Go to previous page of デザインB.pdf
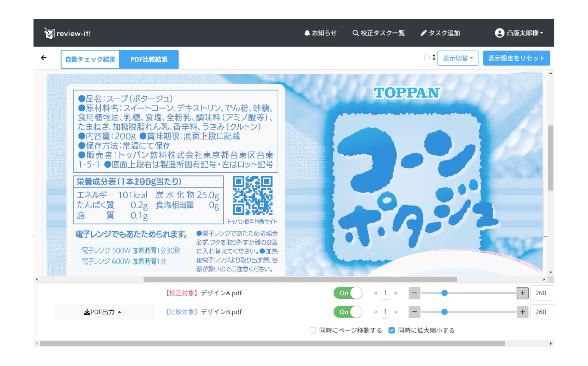The height and width of the screenshot is (366, 588). (x=375, y=312)
